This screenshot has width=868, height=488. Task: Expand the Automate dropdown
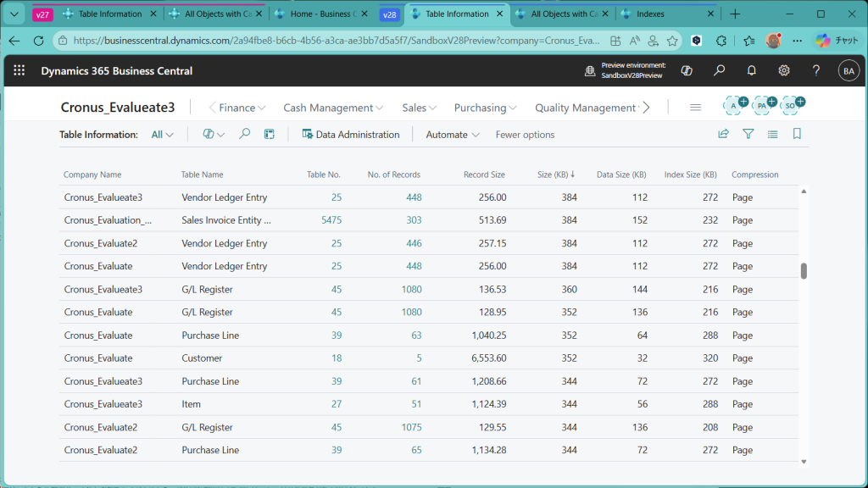point(453,135)
